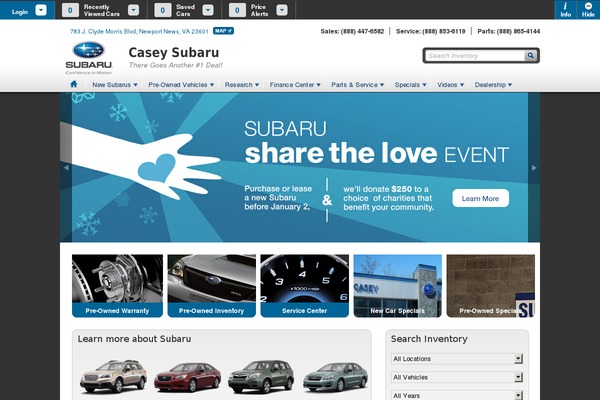
Task: Select the tan Outback car image
Action: (x=113, y=376)
